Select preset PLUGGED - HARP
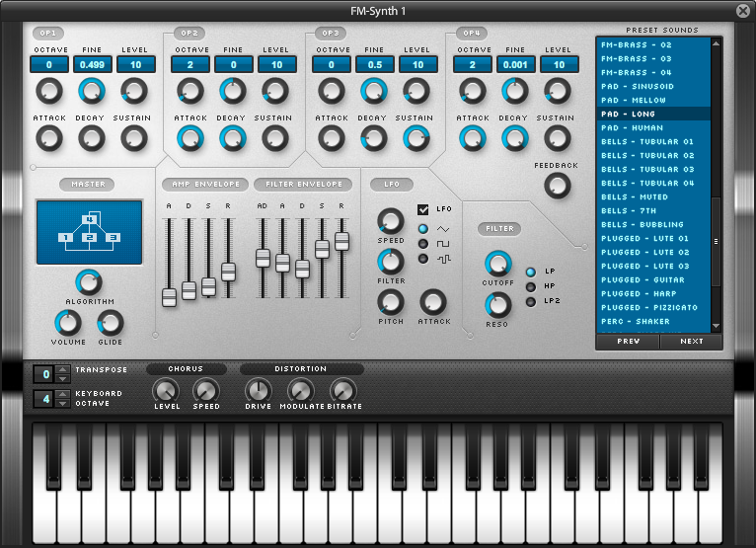The image size is (756, 548). 653,294
